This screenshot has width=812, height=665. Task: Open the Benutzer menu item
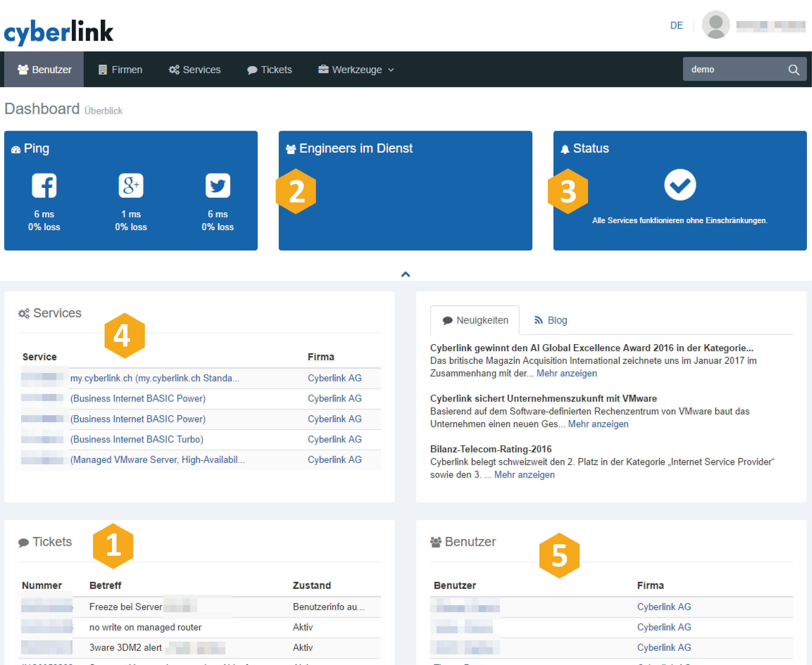click(44, 69)
